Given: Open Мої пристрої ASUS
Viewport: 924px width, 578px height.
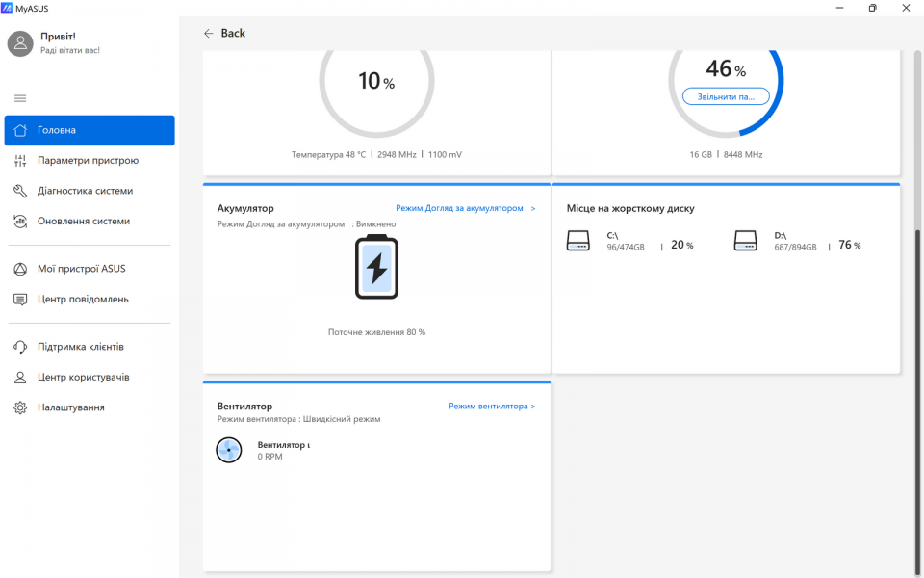Looking at the screenshot, I should (x=81, y=269).
